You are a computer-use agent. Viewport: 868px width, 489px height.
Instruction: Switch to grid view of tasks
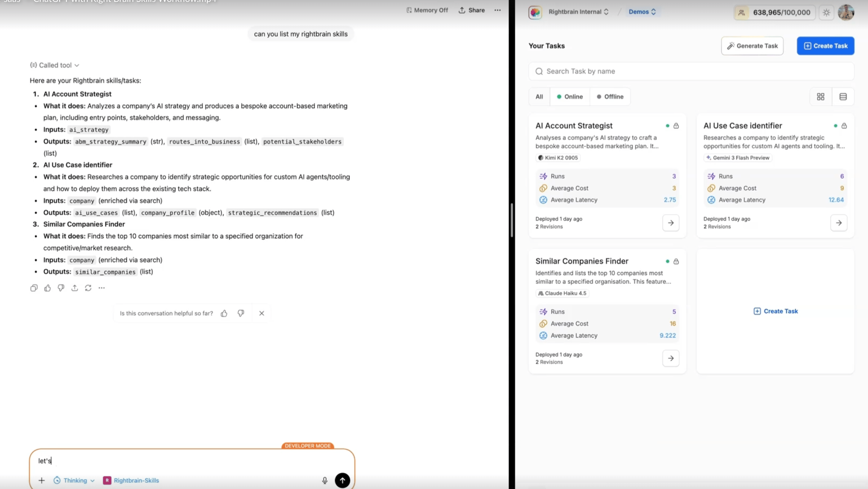coord(821,97)
